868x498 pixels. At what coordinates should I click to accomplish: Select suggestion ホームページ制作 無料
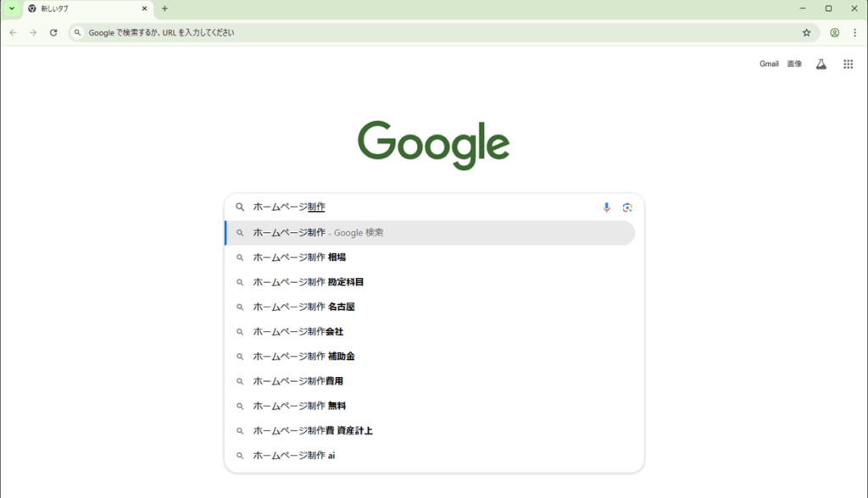pos(430,407)
